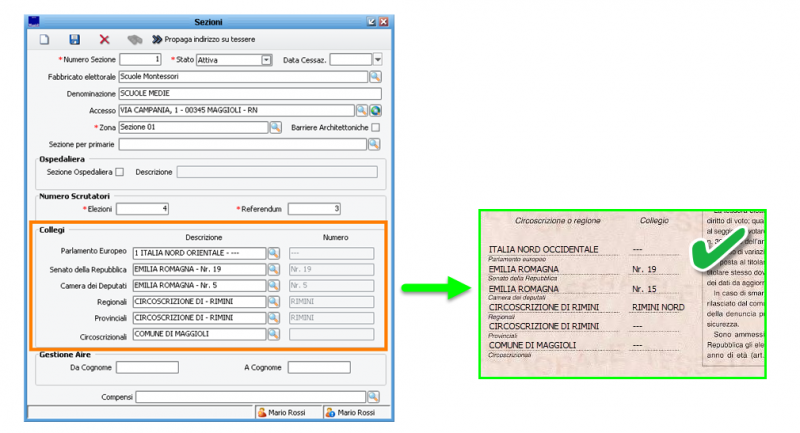The width and height of the screenshot is (800, 433).
Task: Click the Data Cessaz. field
Action: (351, 60)
